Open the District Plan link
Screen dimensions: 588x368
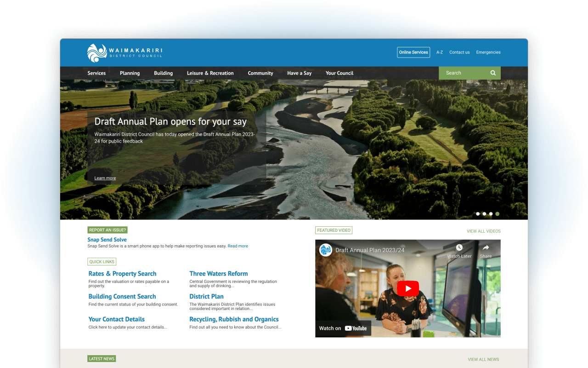207,297
